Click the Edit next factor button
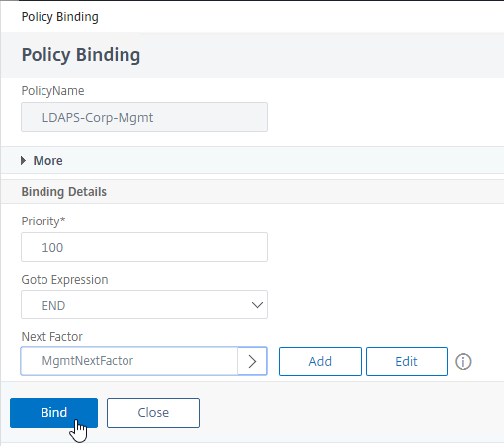Screen dimensions: 504x446 point(406,361)
